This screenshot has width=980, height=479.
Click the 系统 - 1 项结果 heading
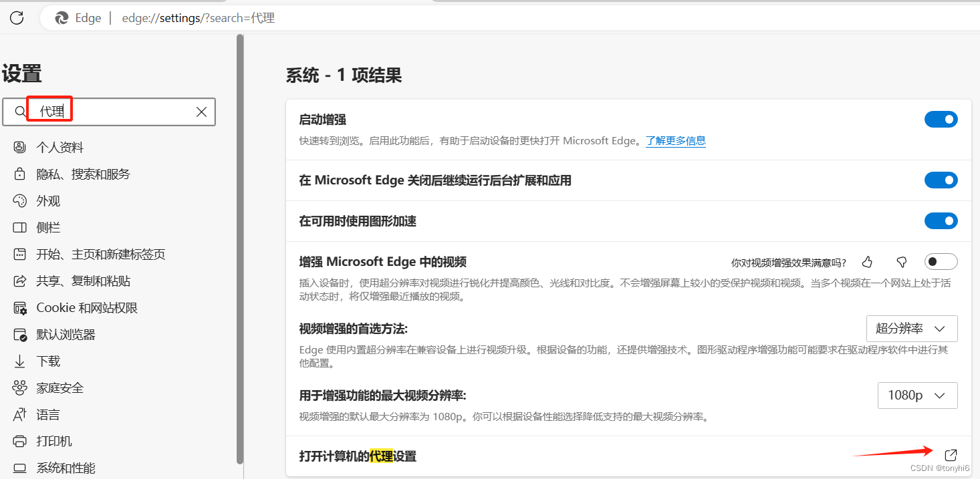point(344,75)
